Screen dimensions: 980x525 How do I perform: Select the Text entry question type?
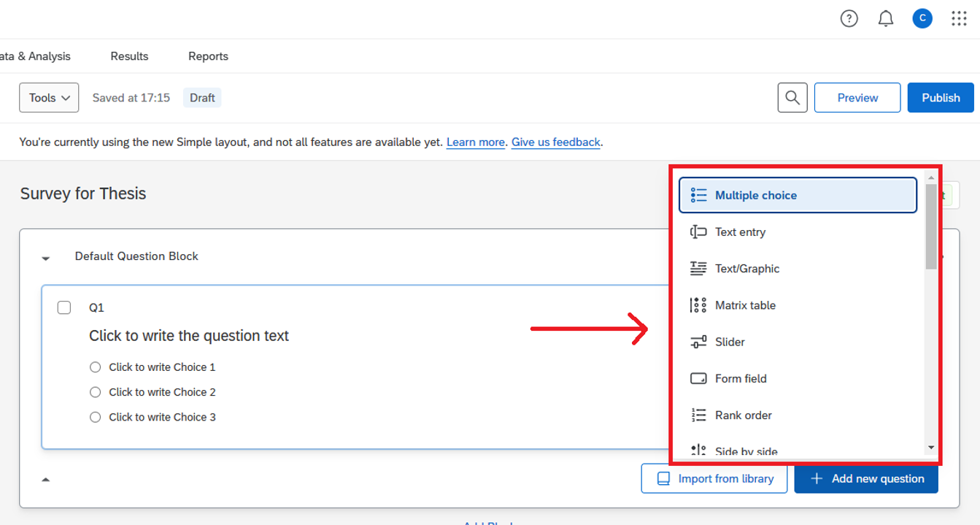click(x=739, y=232)
